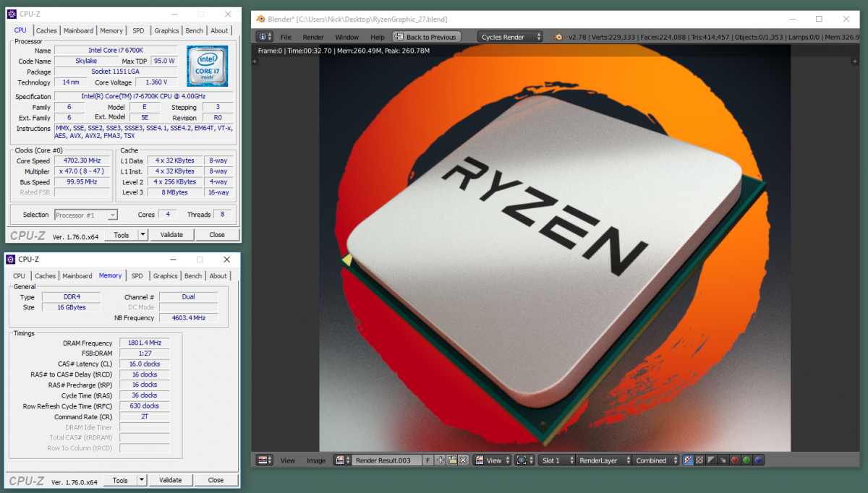Open the Image editor type selector
Screen dimensions: 868x493
pos(265,460)
